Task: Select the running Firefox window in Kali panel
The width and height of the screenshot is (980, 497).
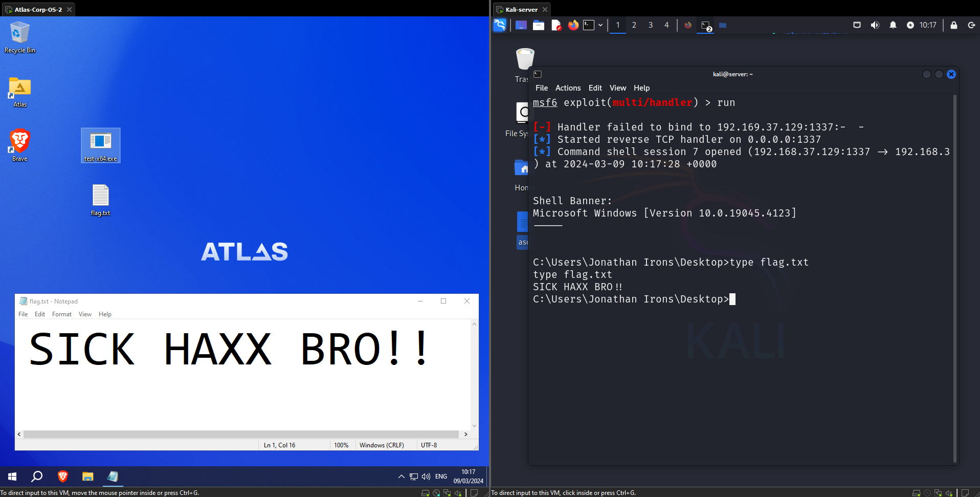Action: point(688,25)
